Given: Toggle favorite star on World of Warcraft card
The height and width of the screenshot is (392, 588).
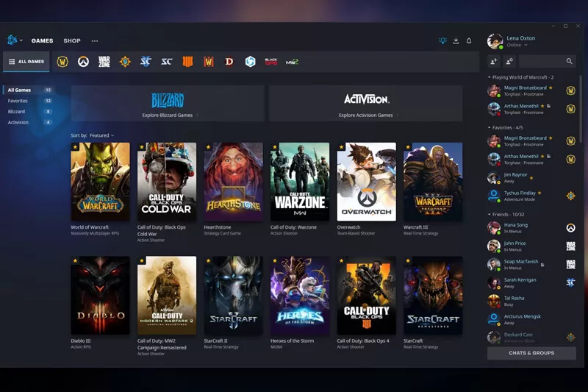Looking at the screenshot, I should pos(76,147).
